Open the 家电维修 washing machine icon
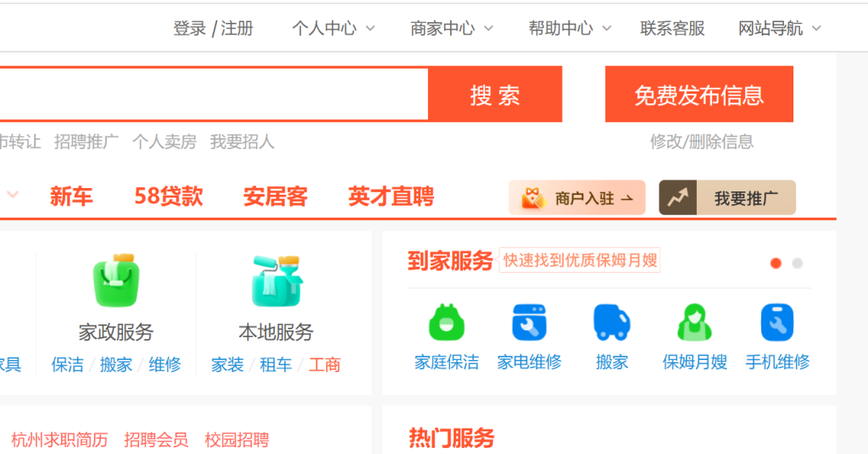Viewport: 868px width, 454px height. 529,322
